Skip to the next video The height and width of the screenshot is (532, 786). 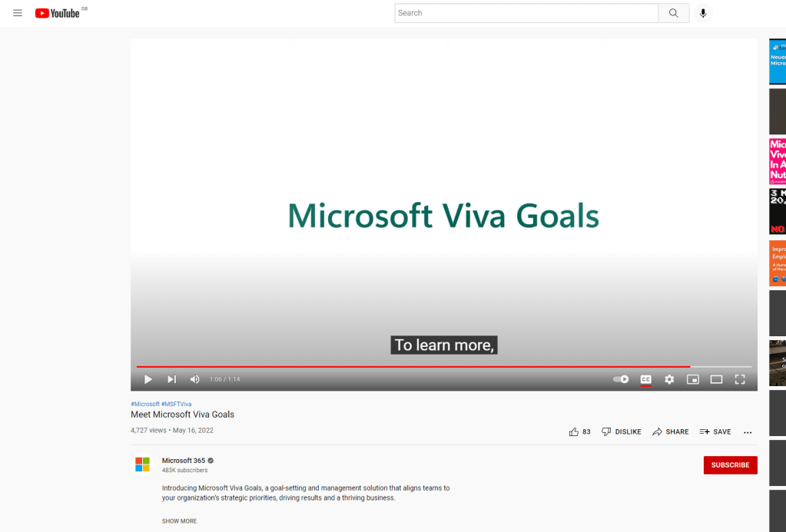pos(172,379)
